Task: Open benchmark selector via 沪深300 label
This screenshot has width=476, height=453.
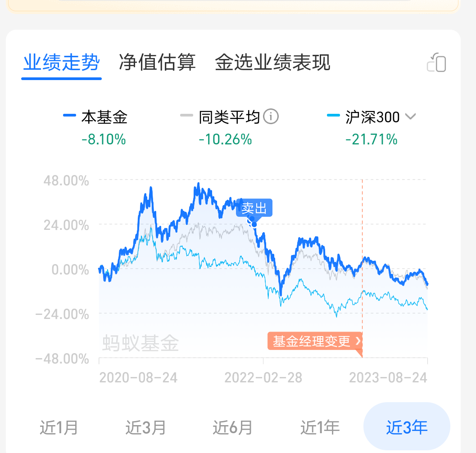Action: (372, 117)
